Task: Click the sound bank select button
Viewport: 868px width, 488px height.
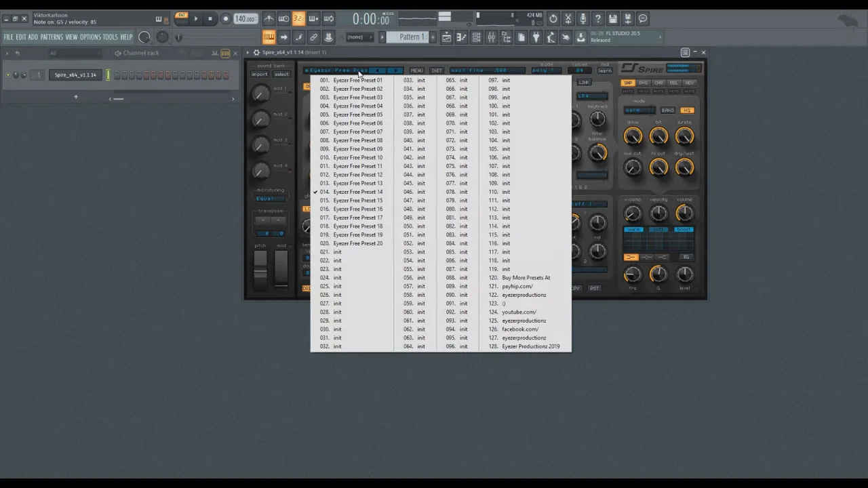Action: 281,75
